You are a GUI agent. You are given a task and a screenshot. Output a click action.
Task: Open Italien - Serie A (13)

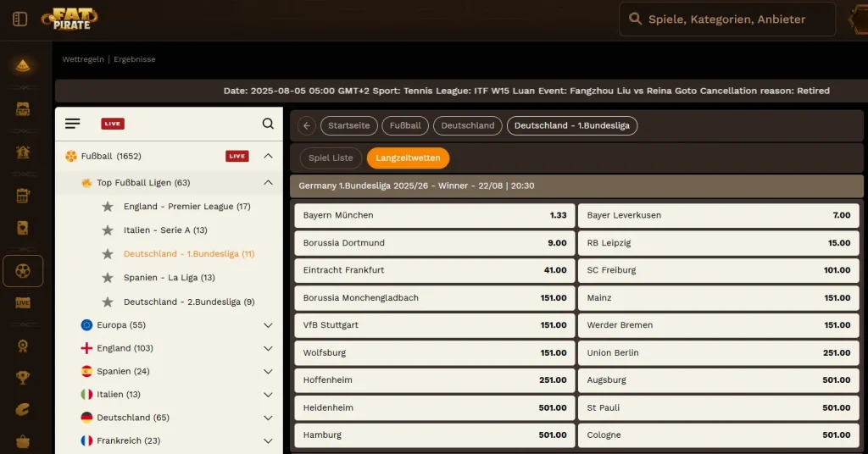[165, 230]
